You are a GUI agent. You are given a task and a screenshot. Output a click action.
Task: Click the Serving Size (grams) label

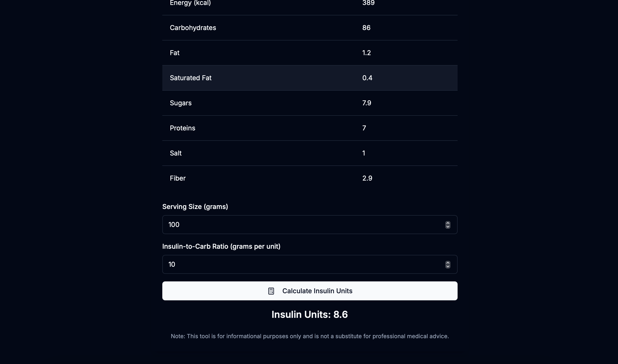point(195,207)
